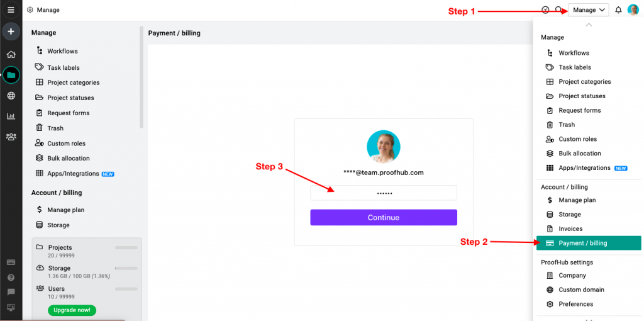Expand the Manage dropdown at top right

click(x=589, y=10)
